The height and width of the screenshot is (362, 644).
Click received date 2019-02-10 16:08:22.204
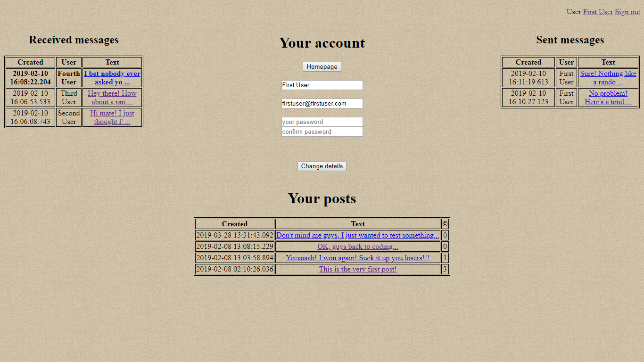[31, 78]
